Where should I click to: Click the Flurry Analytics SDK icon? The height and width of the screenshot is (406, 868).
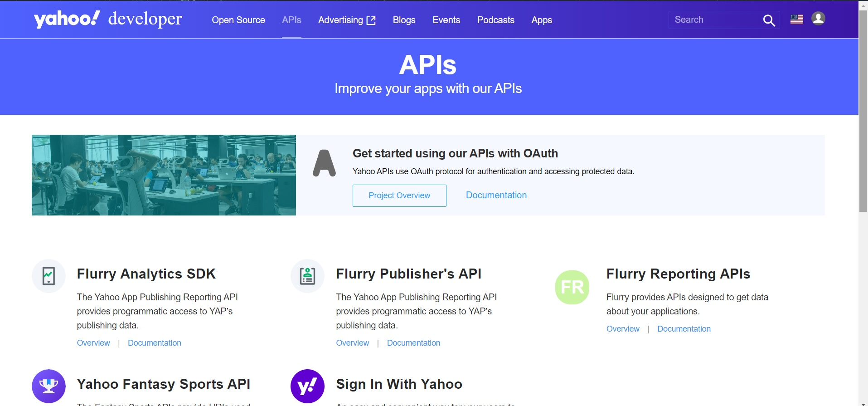click(48, 276)
